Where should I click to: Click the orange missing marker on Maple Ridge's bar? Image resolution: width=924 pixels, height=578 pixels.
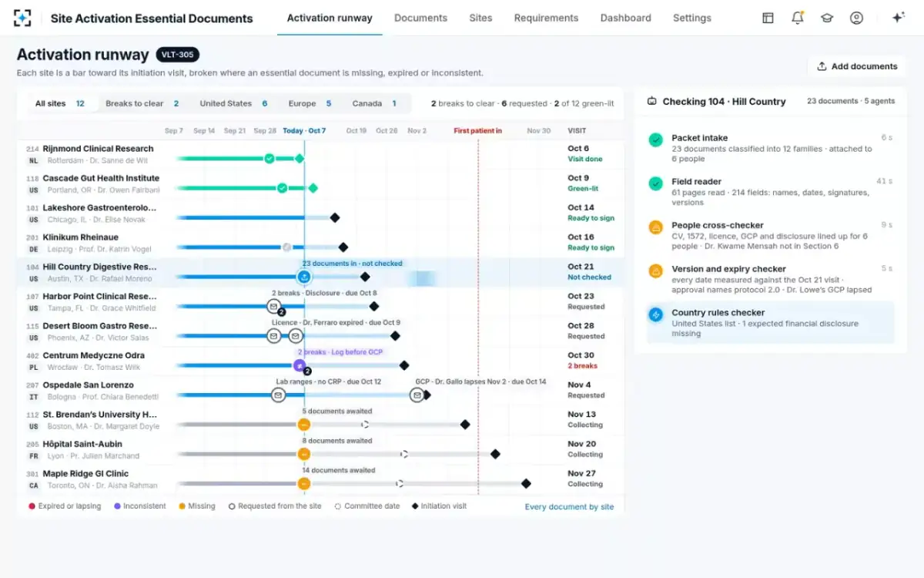tap(304, 484)
